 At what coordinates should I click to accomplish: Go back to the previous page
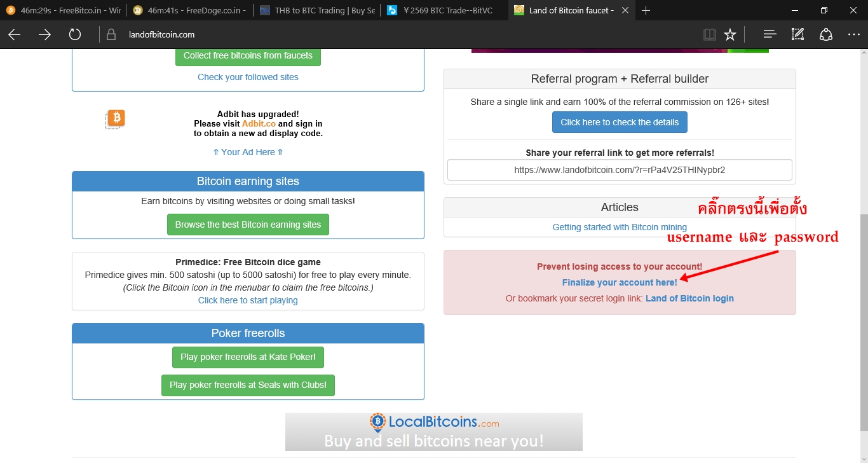click(x=15, y=35)
